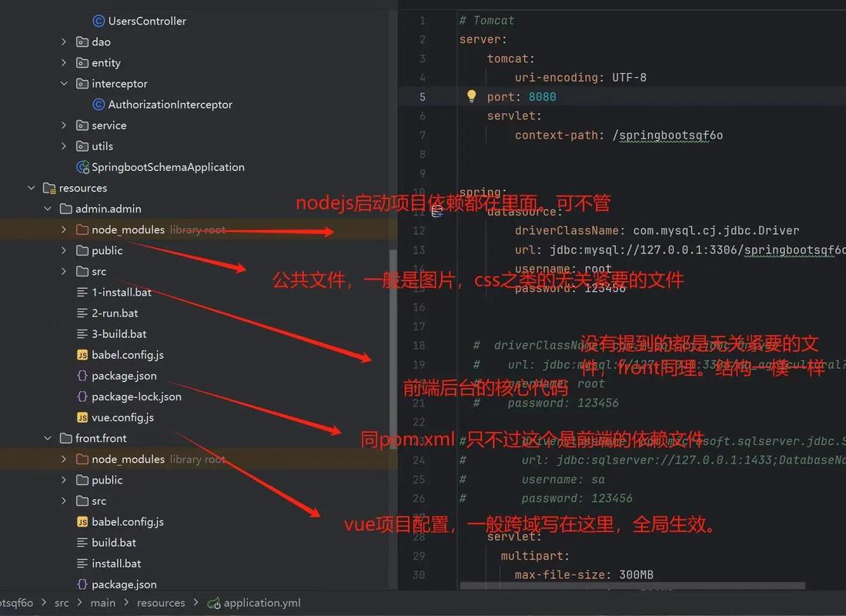This screenshot has width=846, height=616.
Task: Click the 1-install.bat file icon
Action: click(82, 292)
